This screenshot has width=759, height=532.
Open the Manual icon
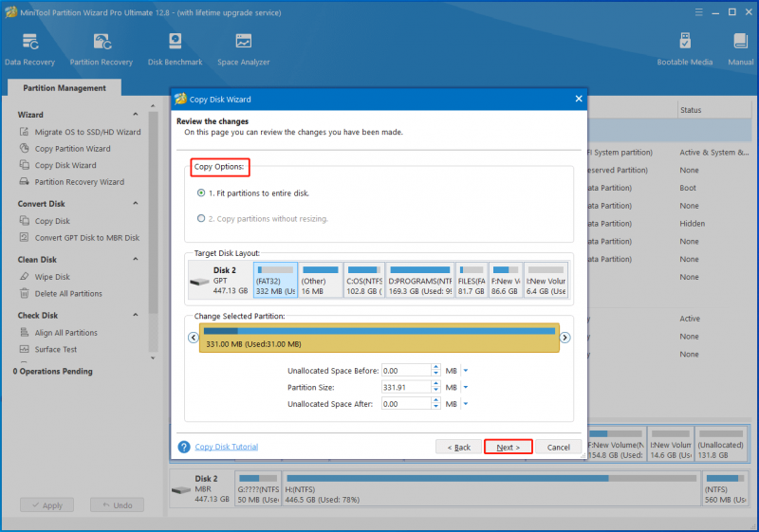pyautogui.click(x=741, y=42)
